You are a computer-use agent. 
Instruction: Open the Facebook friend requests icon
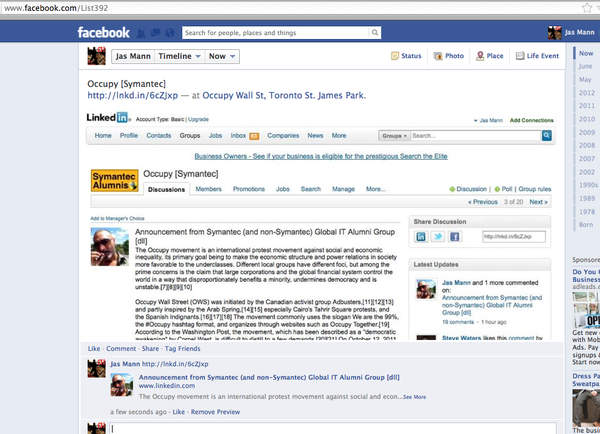(x=141, y=33)
